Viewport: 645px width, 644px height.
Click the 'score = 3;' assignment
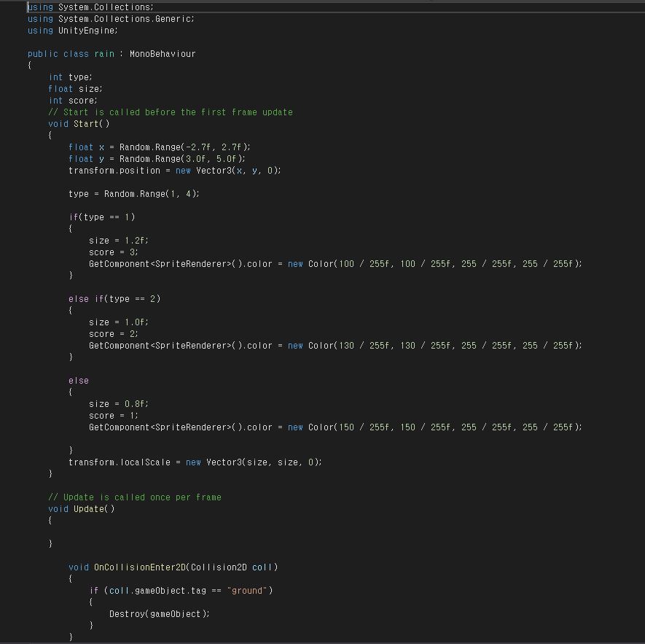point(114,252)
